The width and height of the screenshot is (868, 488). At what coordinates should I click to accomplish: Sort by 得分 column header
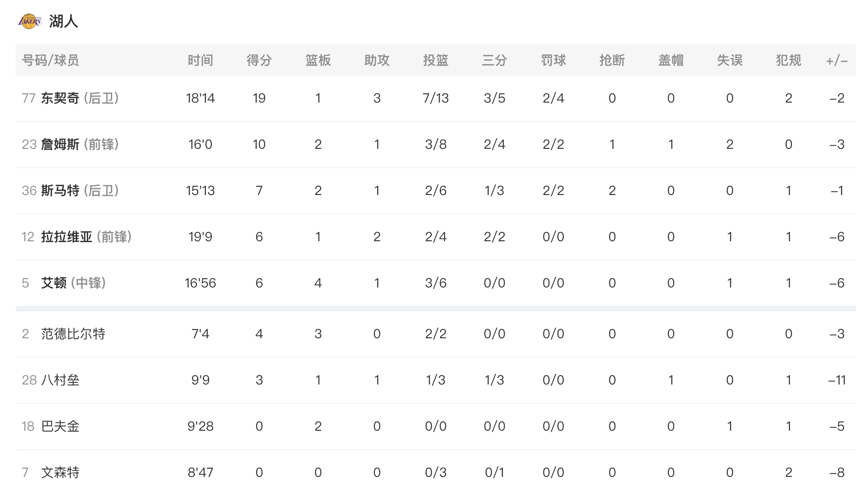click(259, 60)
